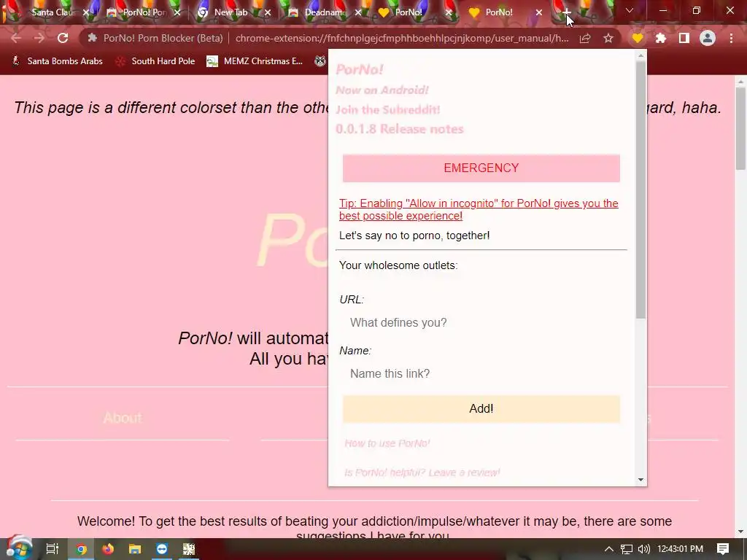Image resolution: width=747 pixels, height=560 pixels.
Task: Reload the current page
Action: (x=63, y=38)
